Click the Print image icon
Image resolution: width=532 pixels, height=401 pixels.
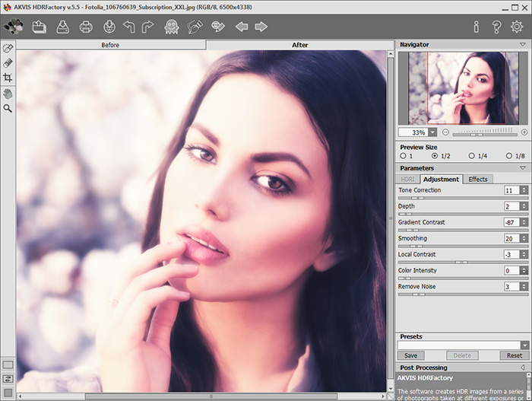pyautogui.click(x=86, y=27)
